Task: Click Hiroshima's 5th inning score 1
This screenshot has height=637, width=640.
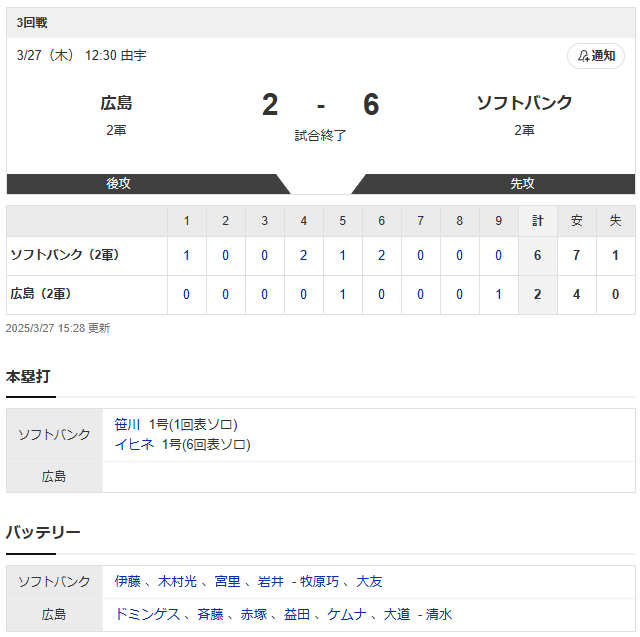Action: 342,294
